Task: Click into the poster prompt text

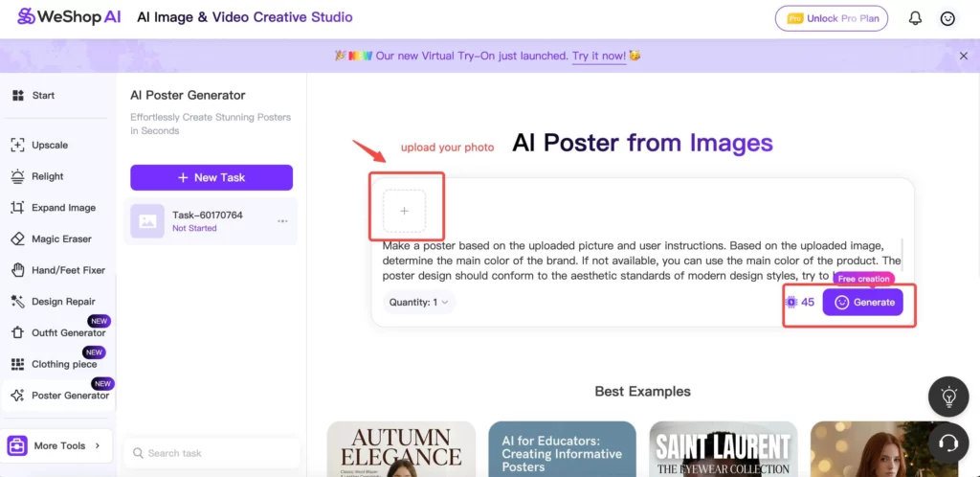Action: click(642, 261)
